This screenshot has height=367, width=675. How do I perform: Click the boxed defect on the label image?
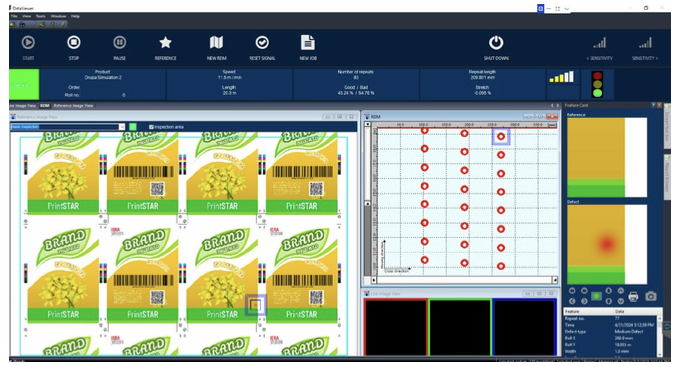pos(256,305)
